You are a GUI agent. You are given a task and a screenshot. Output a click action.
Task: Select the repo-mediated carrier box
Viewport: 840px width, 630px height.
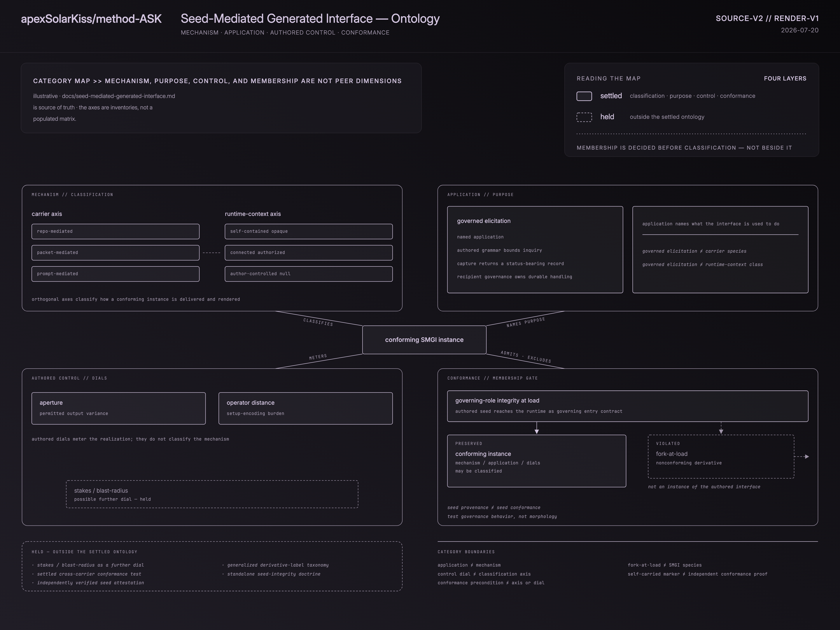point(115,231)
